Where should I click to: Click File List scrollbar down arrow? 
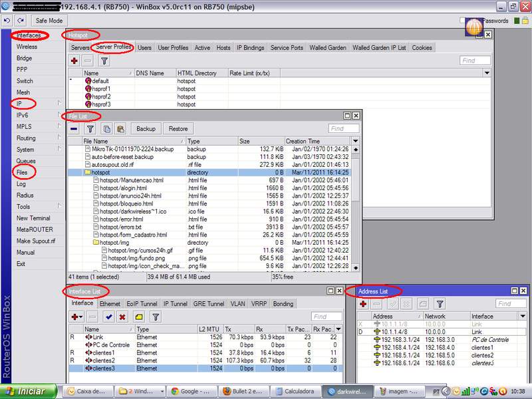click(x=356, y=268)
